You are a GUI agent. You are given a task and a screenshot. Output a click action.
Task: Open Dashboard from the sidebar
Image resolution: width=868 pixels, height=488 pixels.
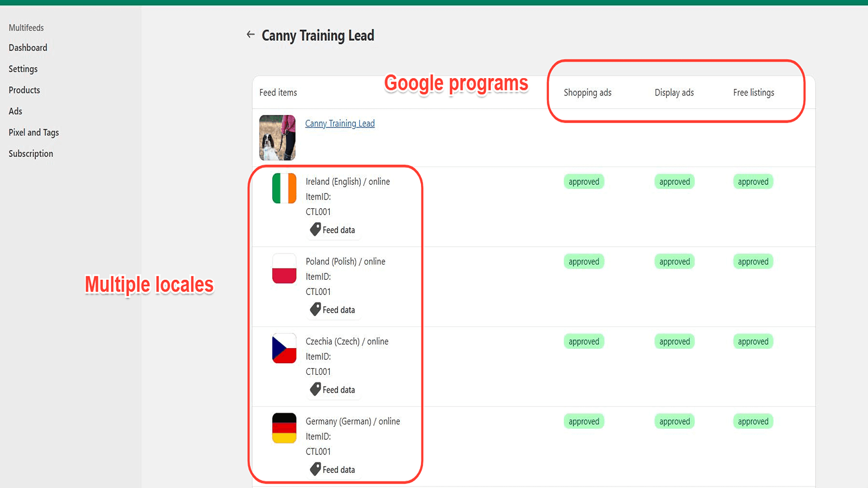click(28, 48)
